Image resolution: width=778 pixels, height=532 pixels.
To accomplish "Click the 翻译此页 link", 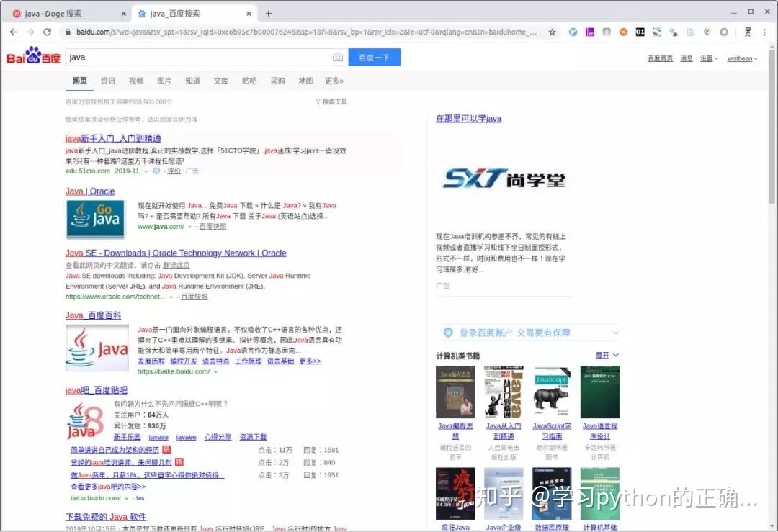I will [x=176, y=265].
